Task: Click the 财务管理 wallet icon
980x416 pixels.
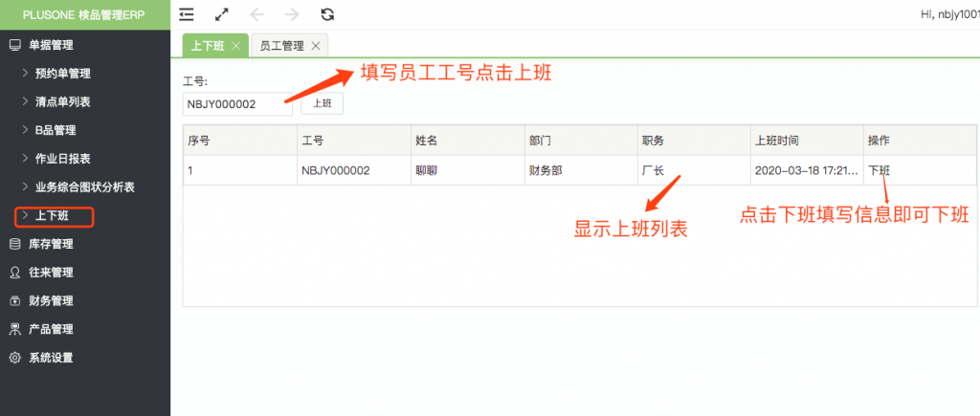Action: (15, 301)
